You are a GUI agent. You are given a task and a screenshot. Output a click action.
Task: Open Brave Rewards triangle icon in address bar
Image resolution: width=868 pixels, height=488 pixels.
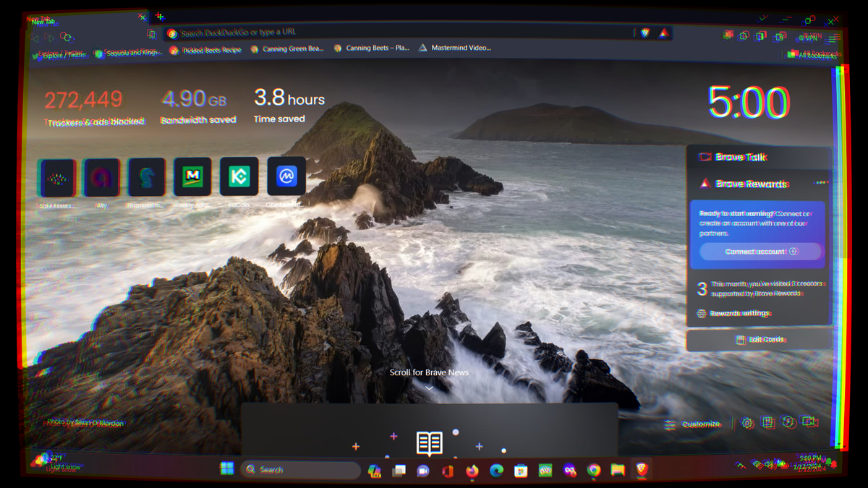663,33
